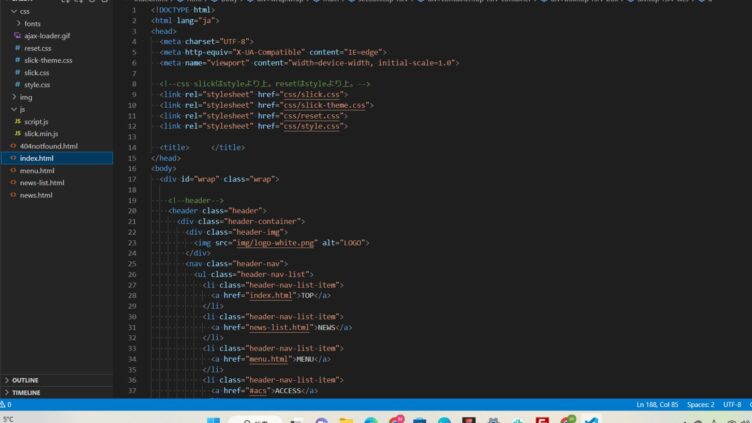Click the CSS icon next to style.css
Viewport: 752px width, 423px height.
[17, 85]
